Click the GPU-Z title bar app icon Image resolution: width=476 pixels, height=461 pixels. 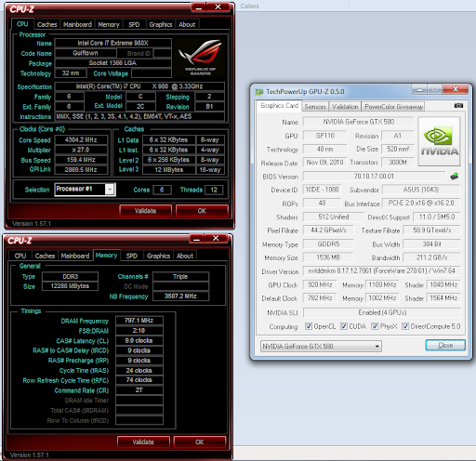(259, 92)
